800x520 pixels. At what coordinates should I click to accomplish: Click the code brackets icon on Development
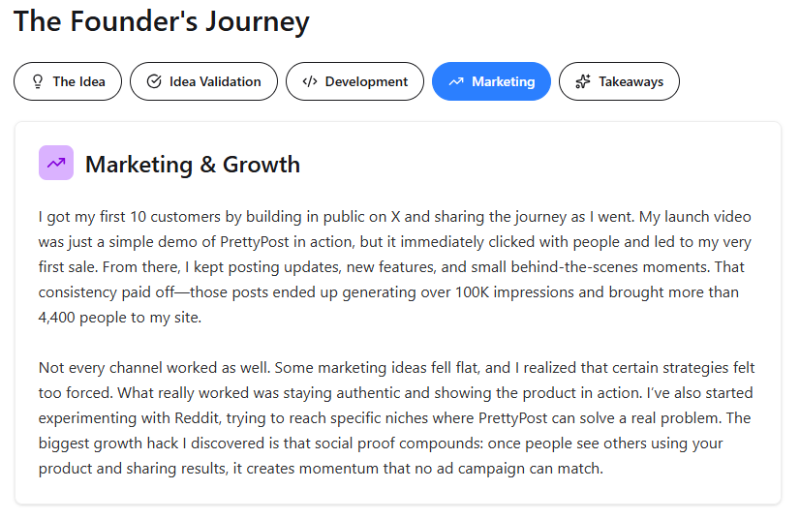(x=309, y=82)
